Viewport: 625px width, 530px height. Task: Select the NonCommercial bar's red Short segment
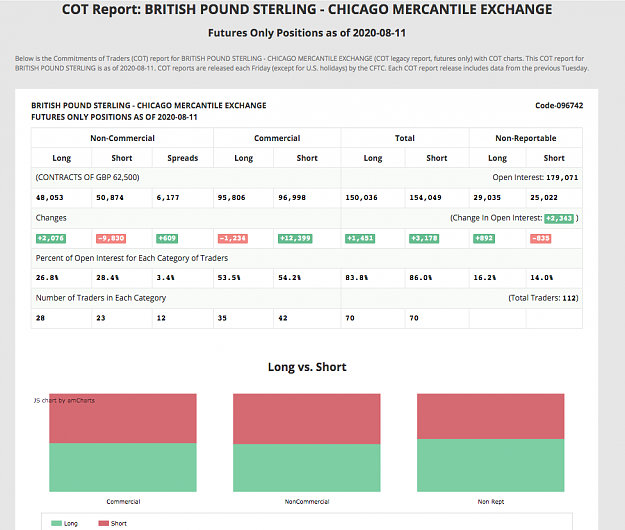[307, 419]
